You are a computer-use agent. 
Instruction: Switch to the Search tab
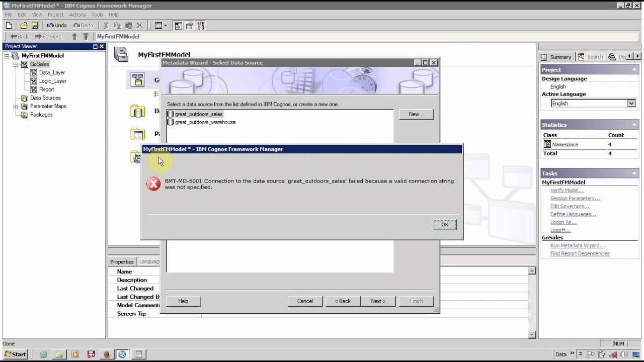tap(590, 57)
